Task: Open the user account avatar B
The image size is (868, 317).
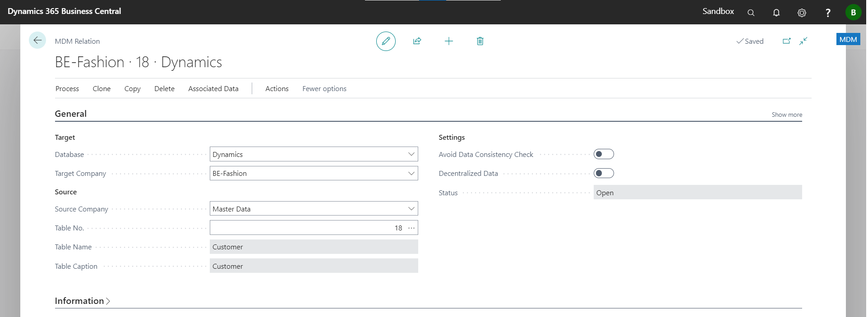Action: (x=853, y=12)
